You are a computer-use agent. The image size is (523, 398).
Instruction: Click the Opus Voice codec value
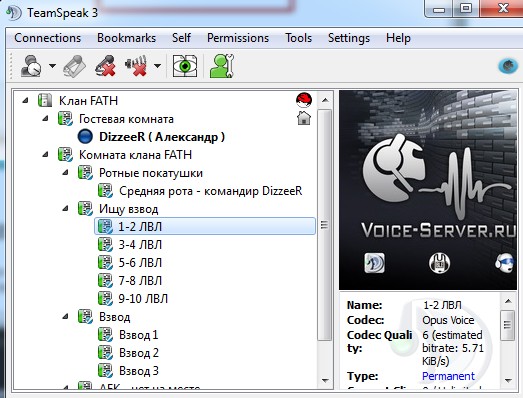(x=448, y=320)
